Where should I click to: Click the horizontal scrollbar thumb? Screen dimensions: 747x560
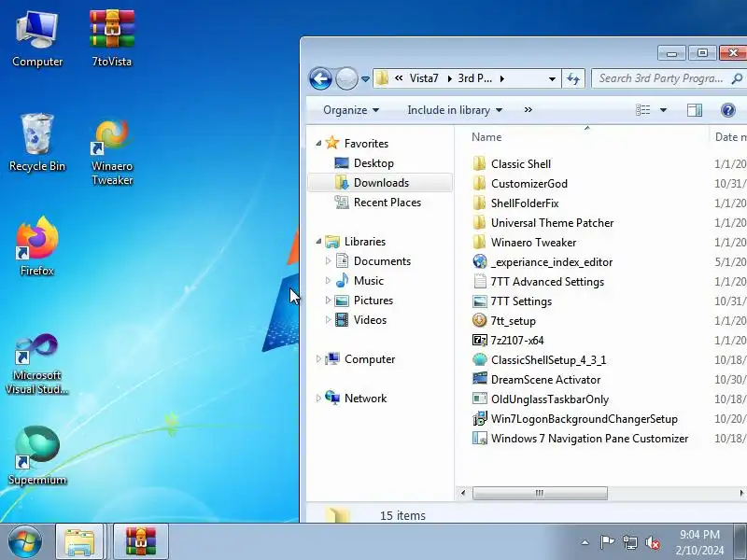click(540, 494)
